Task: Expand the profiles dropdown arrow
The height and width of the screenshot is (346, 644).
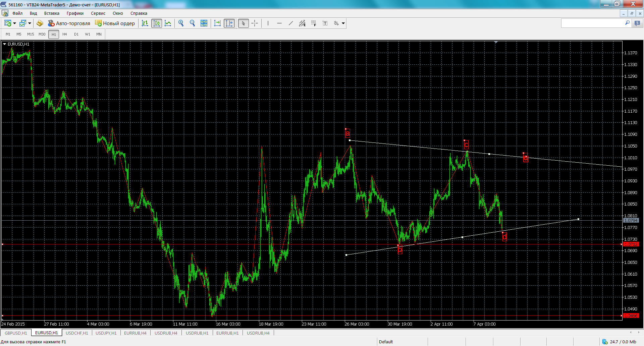Action: pos(30,23)
